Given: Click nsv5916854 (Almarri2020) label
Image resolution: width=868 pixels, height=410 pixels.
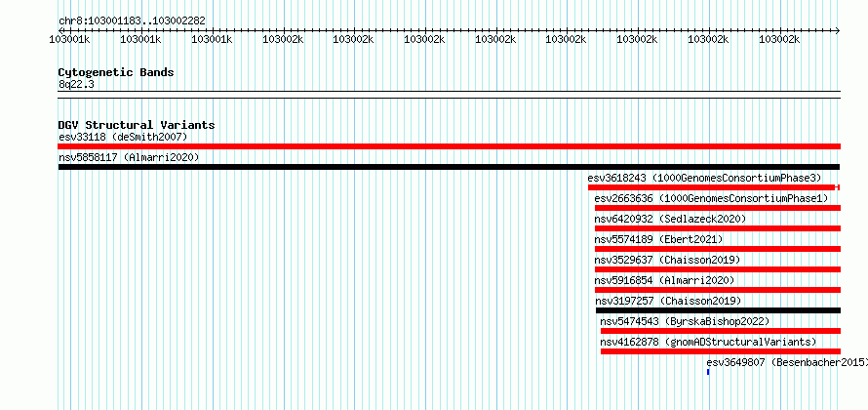Looking at the screenshot, I should (x=665, y=280).
